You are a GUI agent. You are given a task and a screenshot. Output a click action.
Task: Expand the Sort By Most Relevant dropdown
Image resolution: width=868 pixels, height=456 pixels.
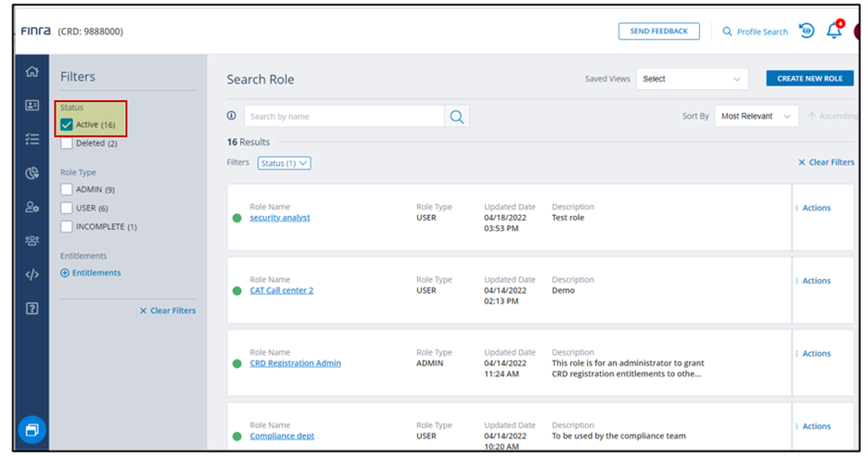(x=756, y=117)
